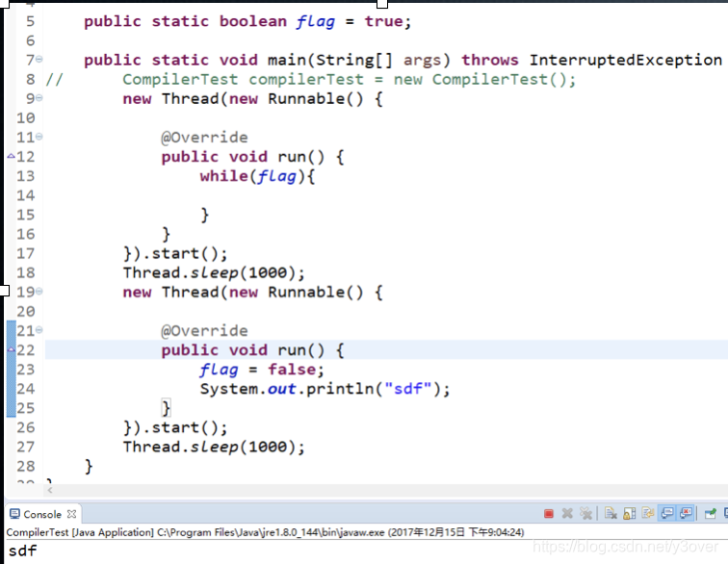Click override marker triangle on line 22
The height and width of the screenshot is (564, 728).
(x=12, y=349)
